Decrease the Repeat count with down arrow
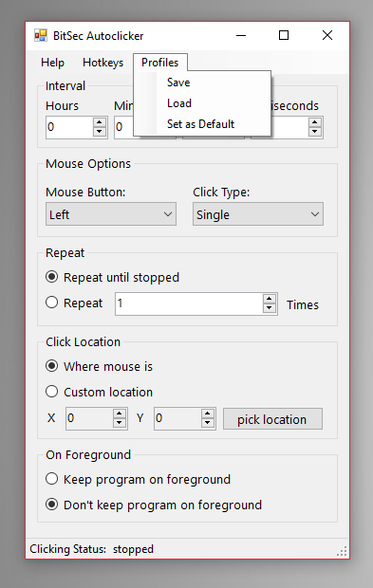The image size is (373, 588). click(x=270, y=308)
